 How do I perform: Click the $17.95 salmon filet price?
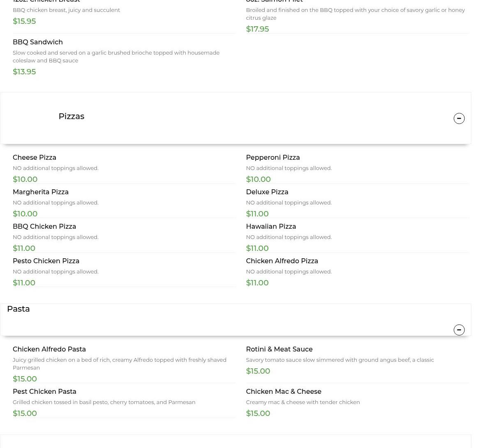click(257, 29)
